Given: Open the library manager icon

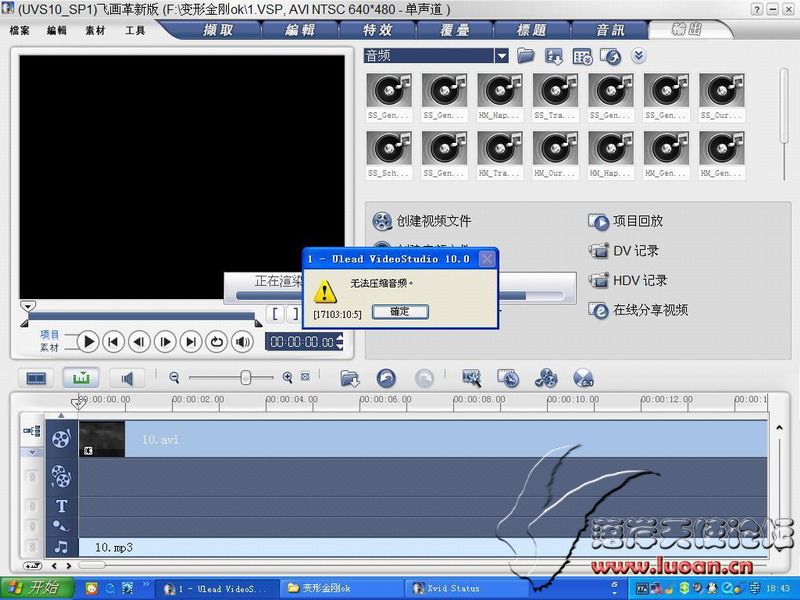Looking at the screenshot, I should (582, 56).
